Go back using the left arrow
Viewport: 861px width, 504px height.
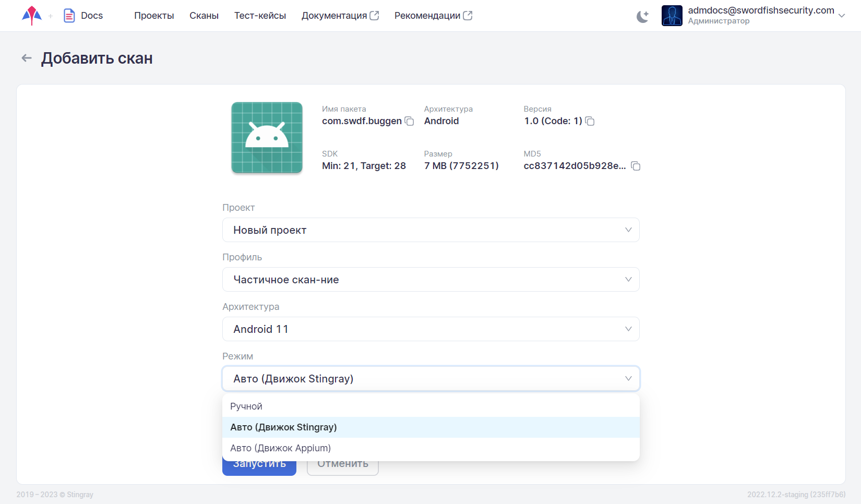[x=27, y=58]
